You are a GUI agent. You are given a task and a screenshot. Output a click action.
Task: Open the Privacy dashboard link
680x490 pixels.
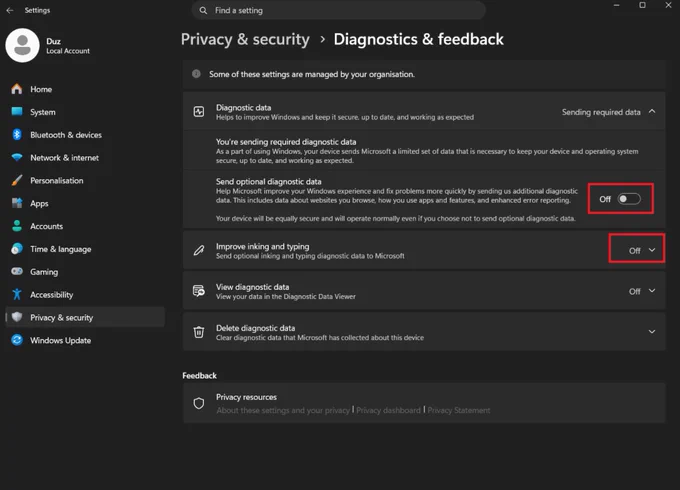pyautogui.click(x=388, y=410)
